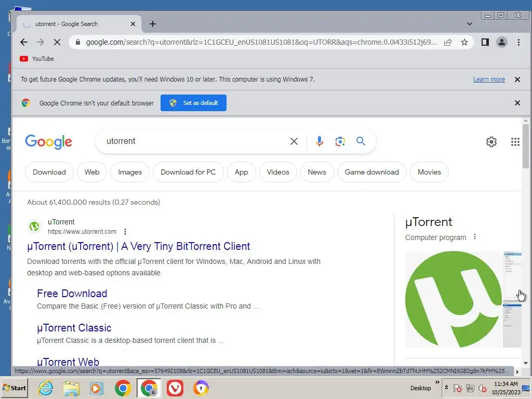Image resolution: width=532 pixels, height=399 pixels.
Task: Open the µTorrent Web sitelink
Action: click(68, 362)
